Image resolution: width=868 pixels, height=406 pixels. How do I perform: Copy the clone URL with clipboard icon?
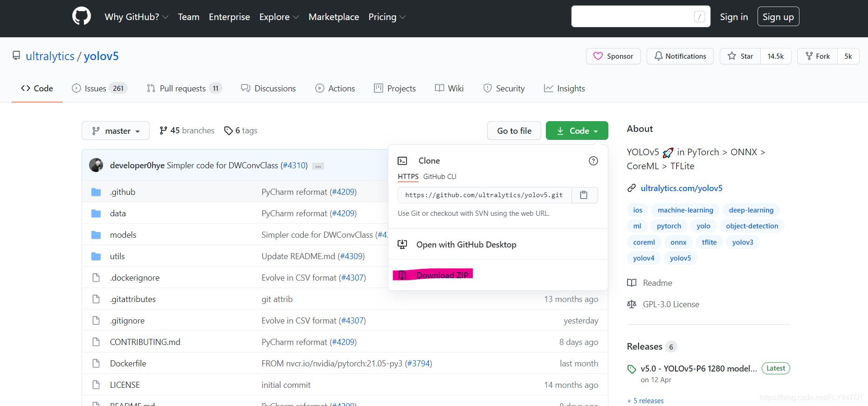point(584,195)
